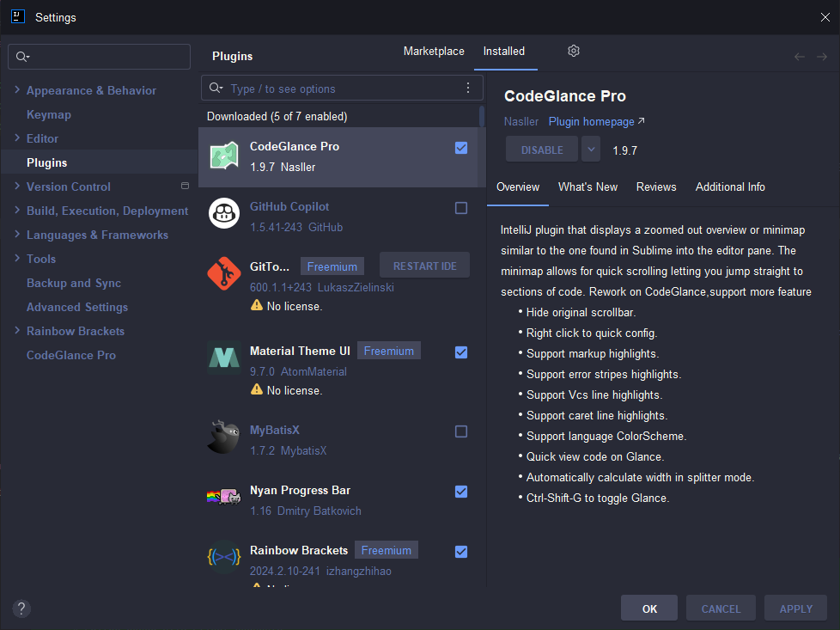Select Keymap in the settings tree
Image resolution: width=840 pixels, height=630 pixels.
pyautogui.click(x=49, y=114)
